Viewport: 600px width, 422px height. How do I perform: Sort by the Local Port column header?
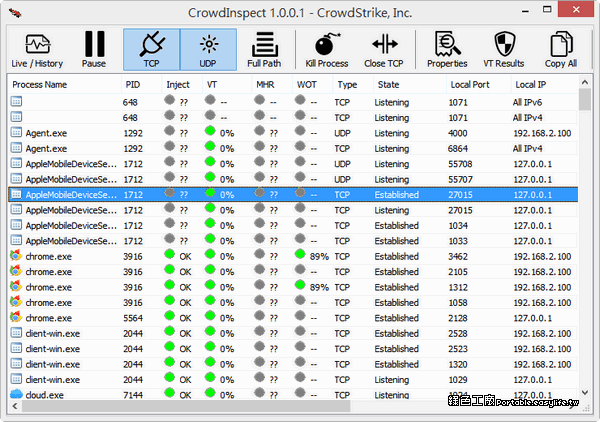click(479, 85)
